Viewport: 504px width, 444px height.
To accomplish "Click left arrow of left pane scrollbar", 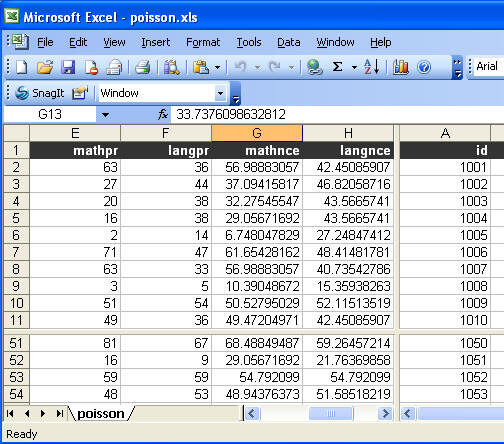I will pyautogui.click(x=252, y=414).
